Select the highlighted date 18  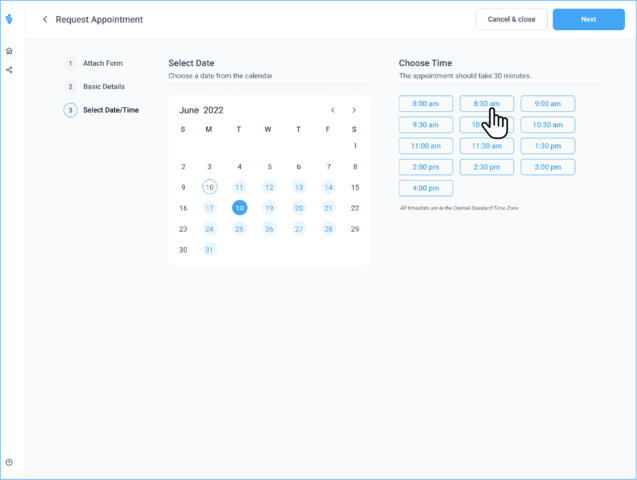[239, 208]
